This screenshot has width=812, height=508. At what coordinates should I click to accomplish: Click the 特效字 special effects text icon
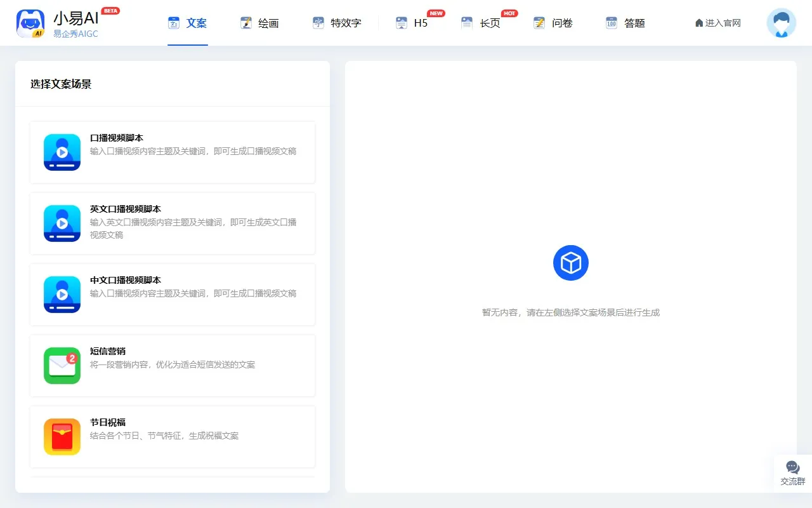click(318, 22)
